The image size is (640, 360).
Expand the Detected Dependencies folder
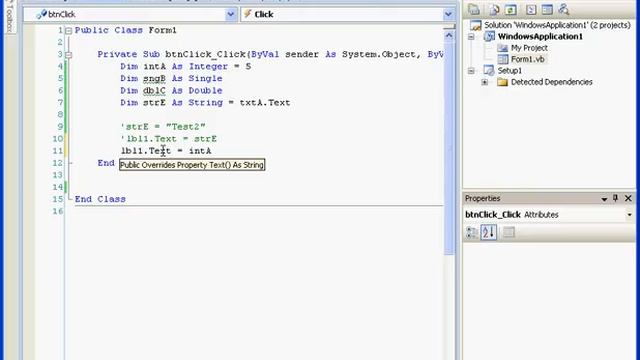[484, 82]
